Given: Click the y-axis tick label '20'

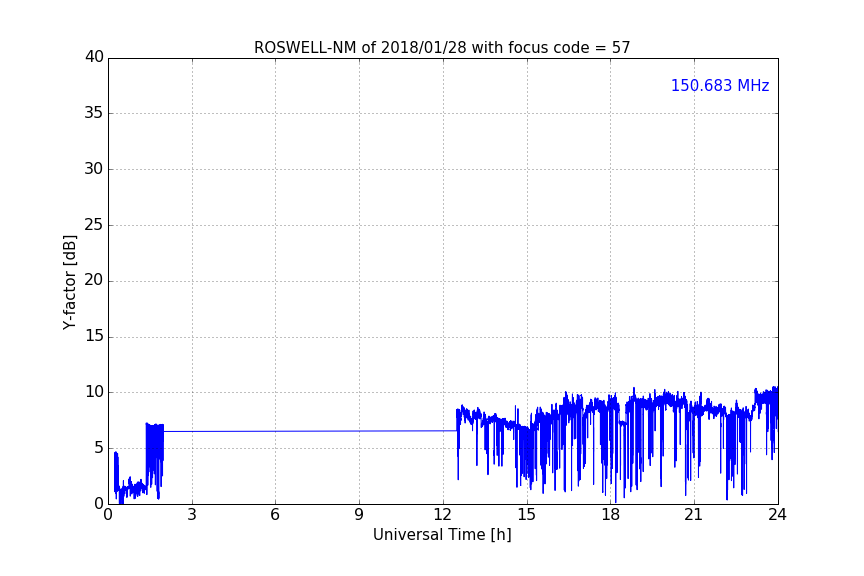Looking at the screenshot, I should 94,280.
